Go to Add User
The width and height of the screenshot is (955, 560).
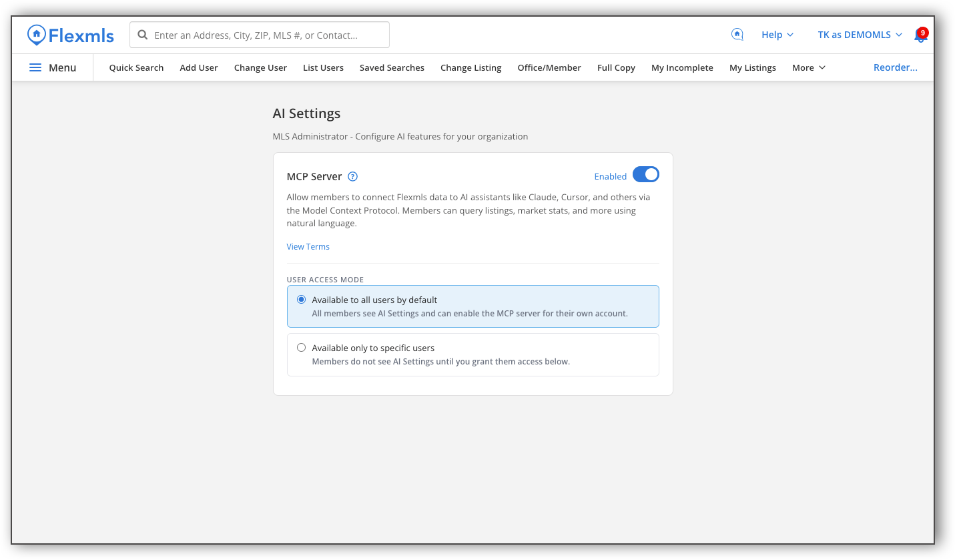[x=199, y=67]
